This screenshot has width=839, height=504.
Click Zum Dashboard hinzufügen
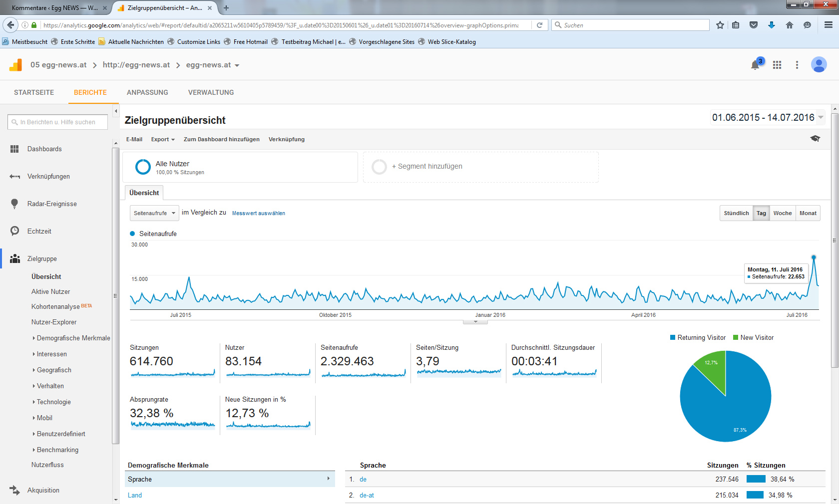tap(222, 139)
